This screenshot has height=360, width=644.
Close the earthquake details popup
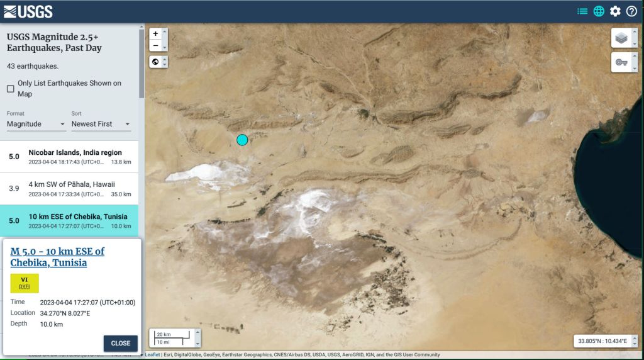120,343
